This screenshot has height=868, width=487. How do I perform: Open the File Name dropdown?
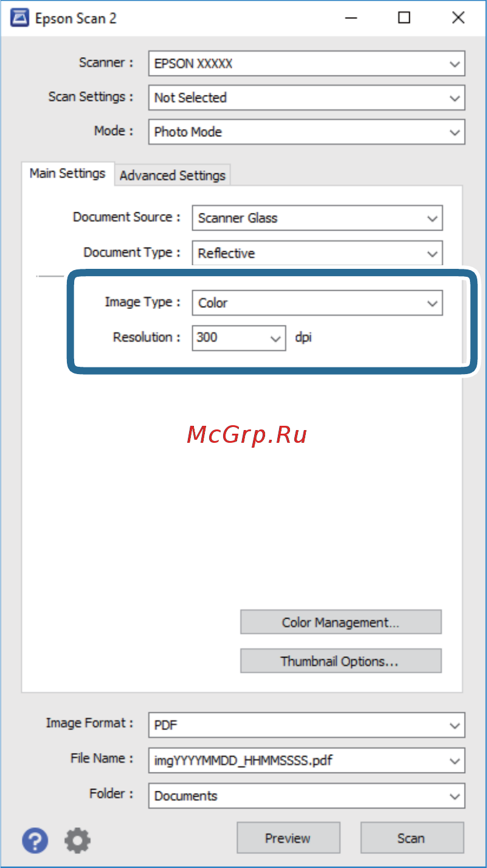(x=307, y=760)
